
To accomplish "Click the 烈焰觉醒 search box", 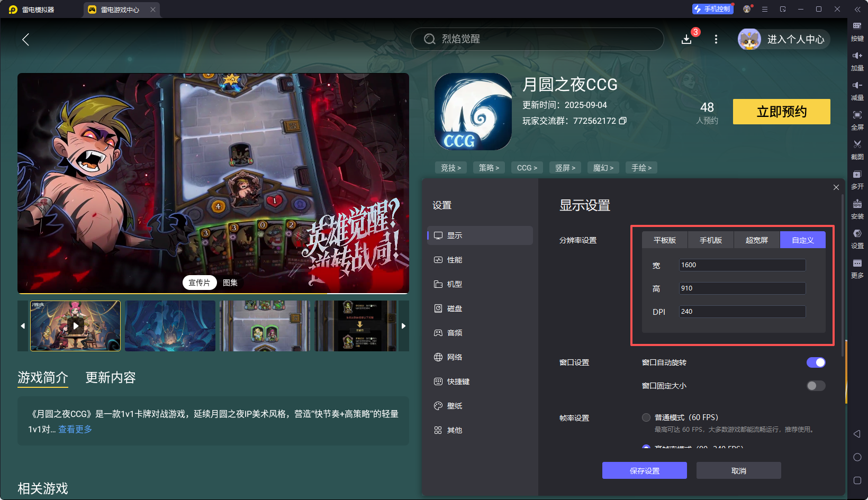I will 537,39.
